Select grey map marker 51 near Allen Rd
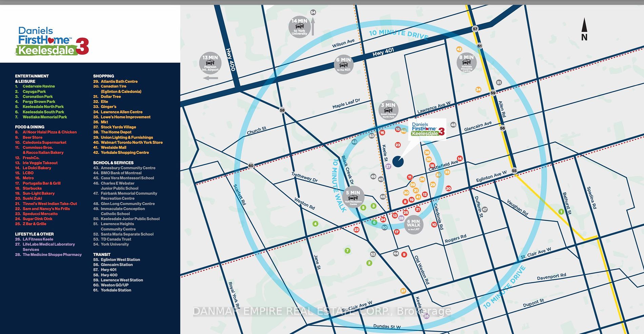 499,82
